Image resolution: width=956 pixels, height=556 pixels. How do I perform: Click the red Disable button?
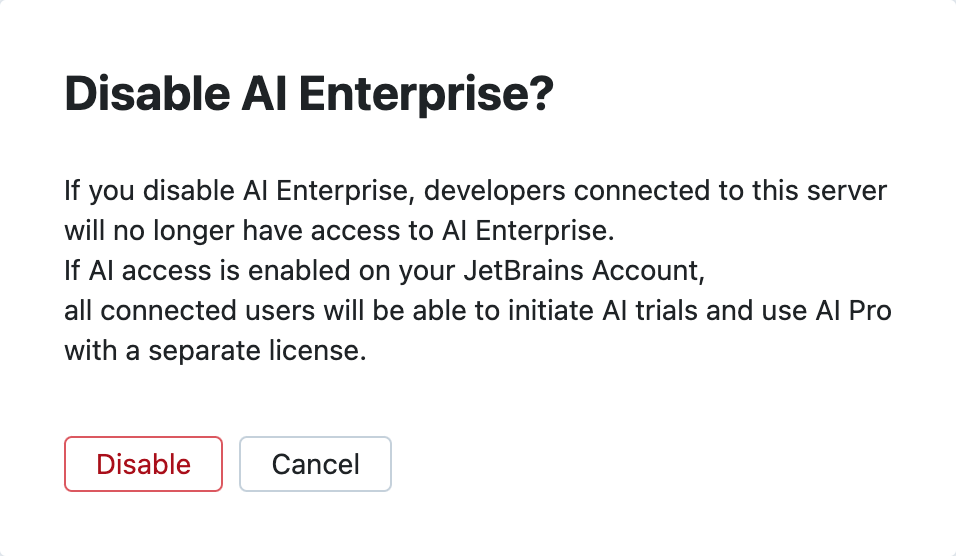coord(143,464)
